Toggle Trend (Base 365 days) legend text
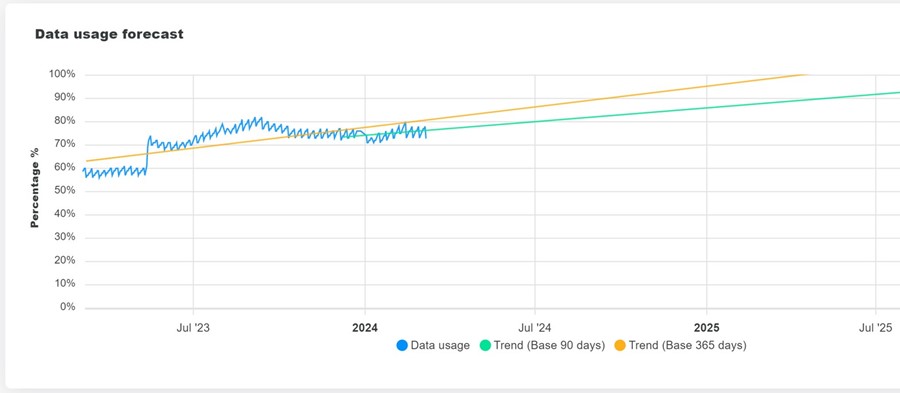 [x=688, y=345]
